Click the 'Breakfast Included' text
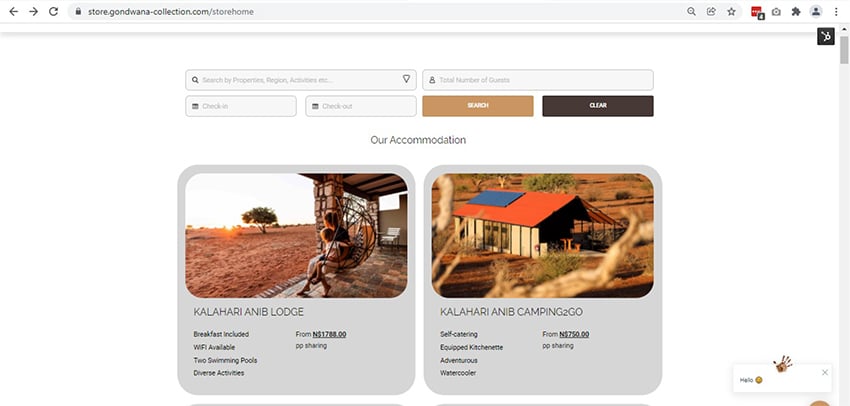 click(x=221, y=334)
